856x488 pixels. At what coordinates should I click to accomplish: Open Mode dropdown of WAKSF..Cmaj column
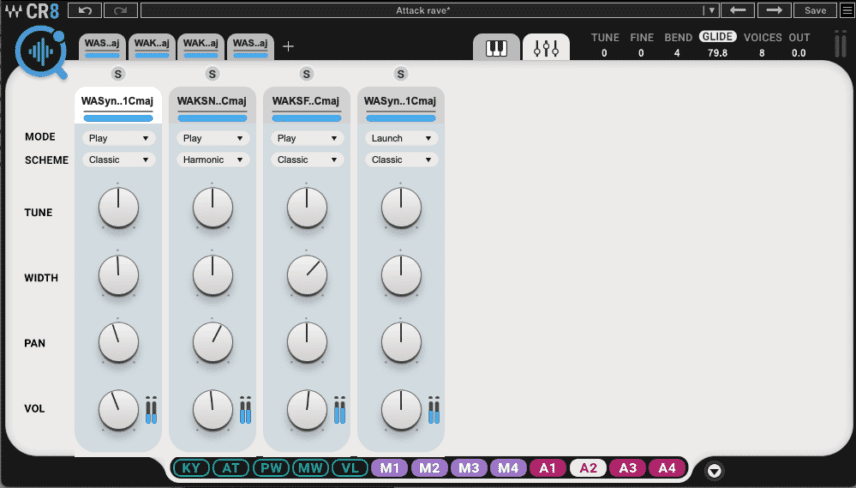(x=307, y=138)
